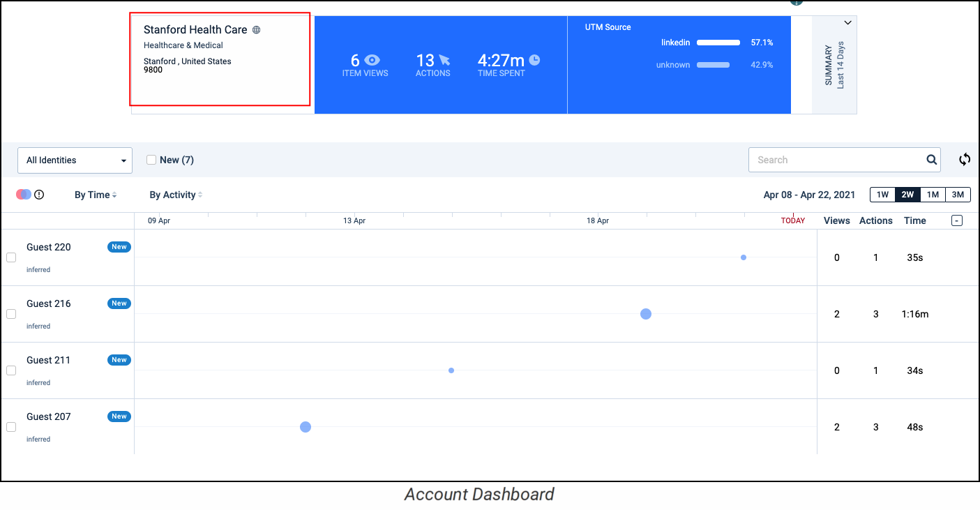Click the overlapping red-blue circles icon
This screenshot has height=510, width=980.
(23, 195)
